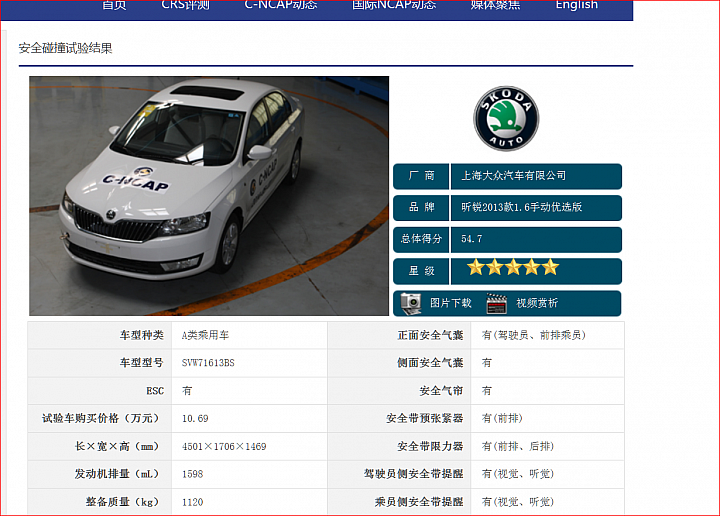Screen dimensions: 720x516
Task: Switch site language to English
Action: 577,5
